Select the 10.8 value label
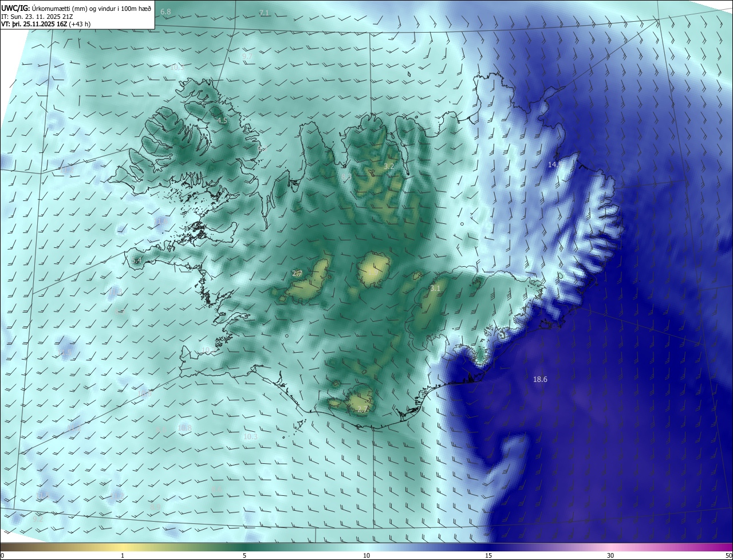Screen dimensions: 733x560 coord(184,428)
